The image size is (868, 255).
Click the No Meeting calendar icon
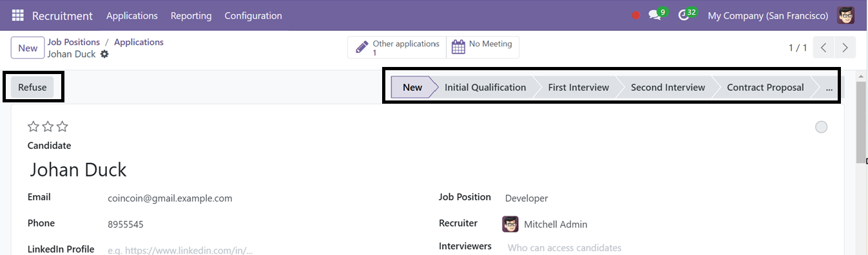tap(458, 47)
